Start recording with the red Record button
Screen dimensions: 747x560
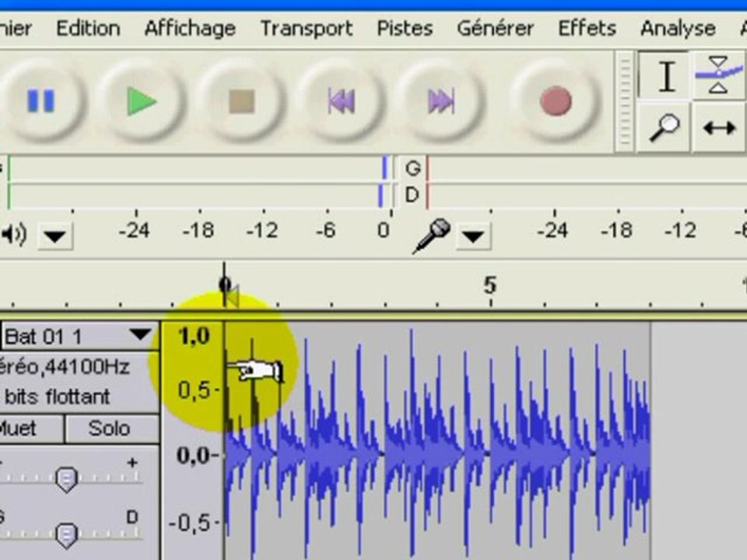tap(555, 101)
